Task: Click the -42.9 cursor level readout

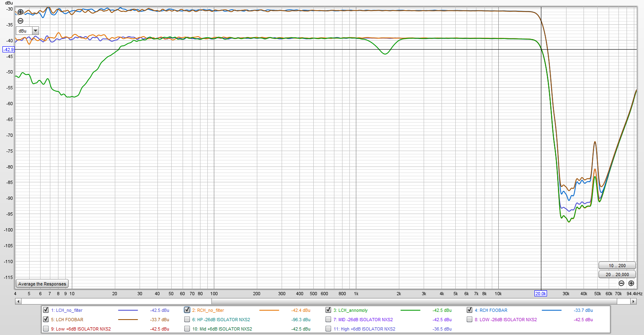Action: click(x=9, y=50)
